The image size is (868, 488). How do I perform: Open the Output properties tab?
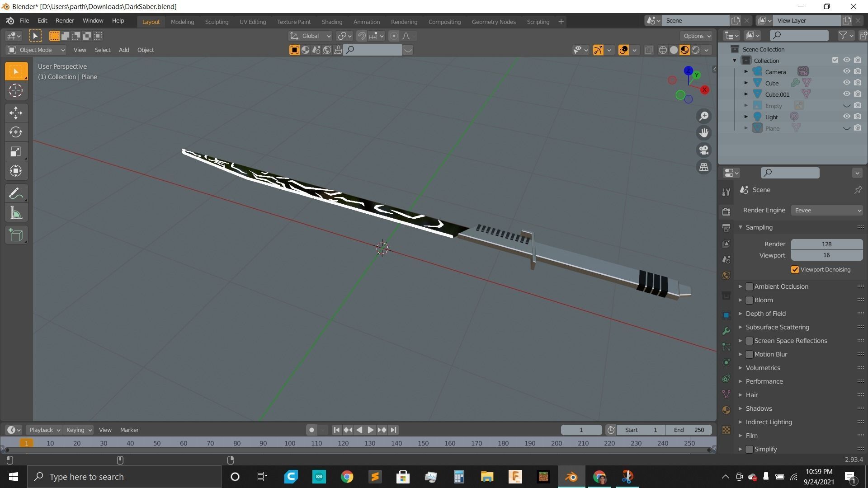(726, 228)
